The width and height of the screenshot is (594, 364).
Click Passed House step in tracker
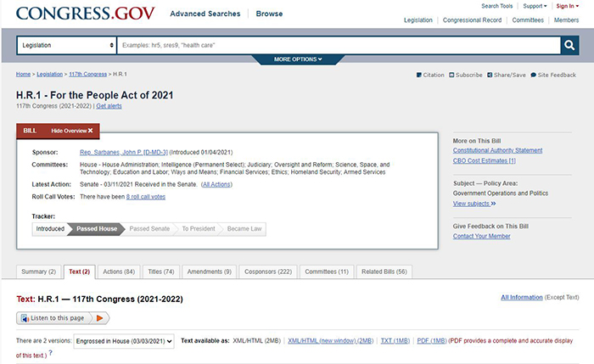[x=97, y=229]
